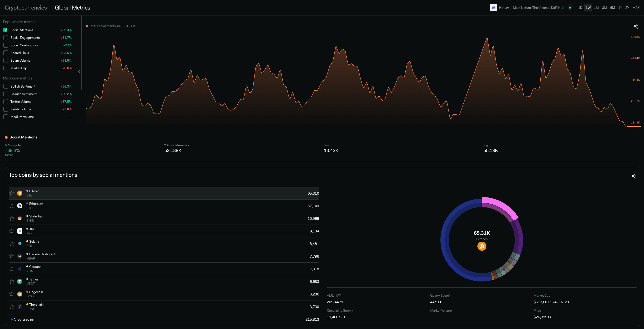Star Bitcoin as a favorite
Image resolution: width=644 pixels, height=329 pixels.
(x=12, y=193)
